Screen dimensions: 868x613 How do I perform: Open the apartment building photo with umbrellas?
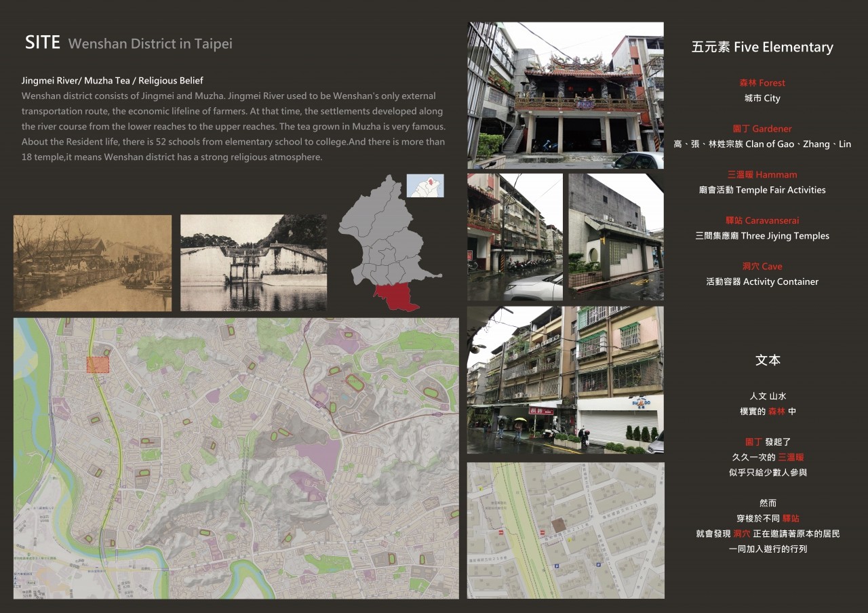[x=566, y=380]
